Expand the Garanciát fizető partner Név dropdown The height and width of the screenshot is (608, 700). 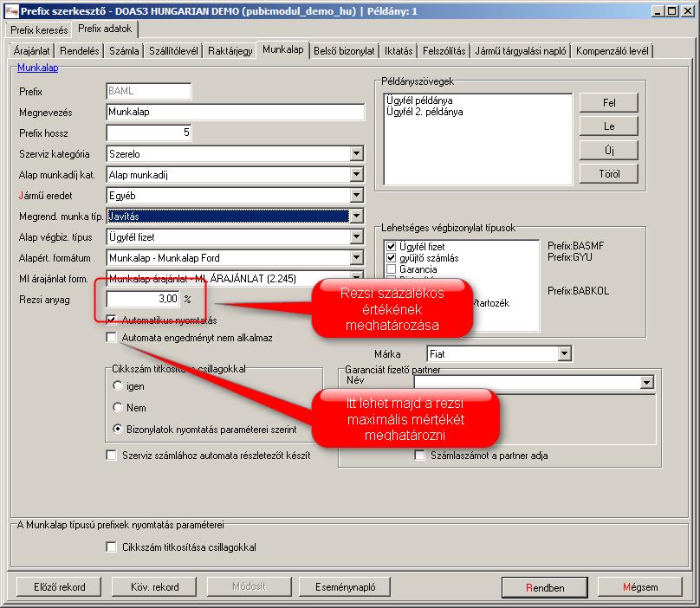tap(646, 382)
